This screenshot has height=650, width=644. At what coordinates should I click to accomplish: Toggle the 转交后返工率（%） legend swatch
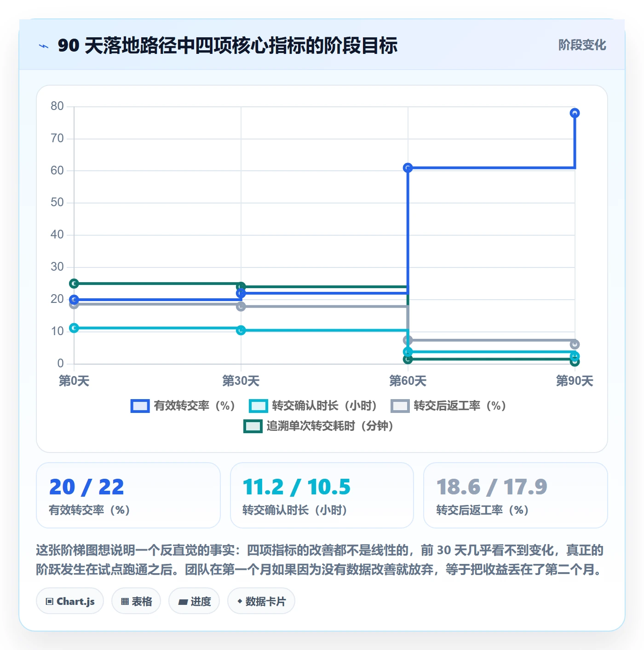coord(400,406)
